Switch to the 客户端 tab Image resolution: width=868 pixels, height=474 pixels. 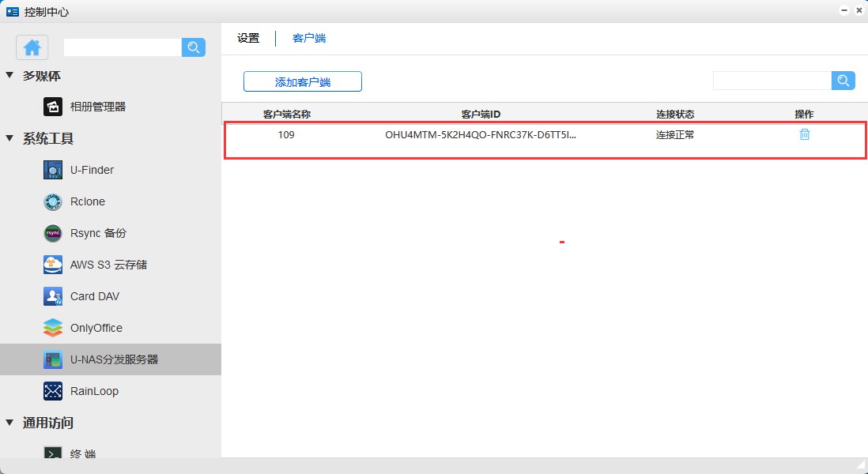pyautogui.click(x=309, y=38)
